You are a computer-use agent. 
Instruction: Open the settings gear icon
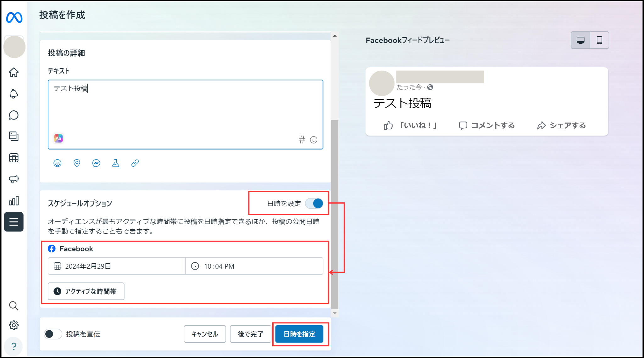click(x=14, y=325)
